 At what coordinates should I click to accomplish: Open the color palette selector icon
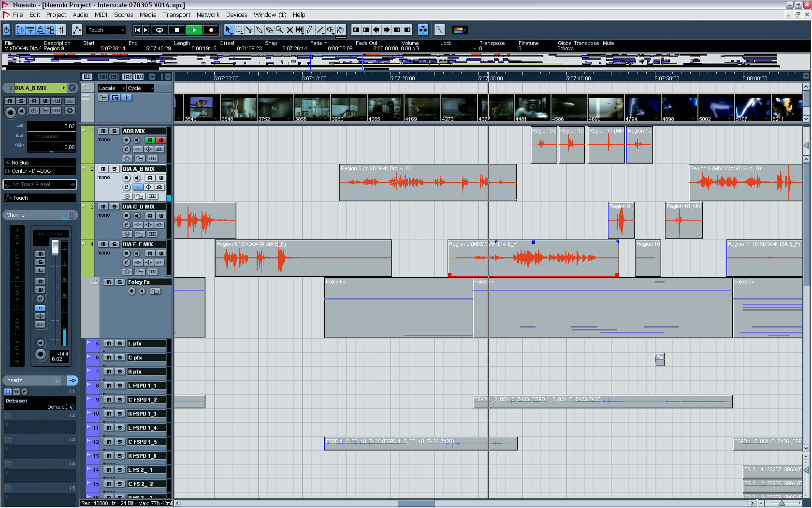tap(459, 30)
